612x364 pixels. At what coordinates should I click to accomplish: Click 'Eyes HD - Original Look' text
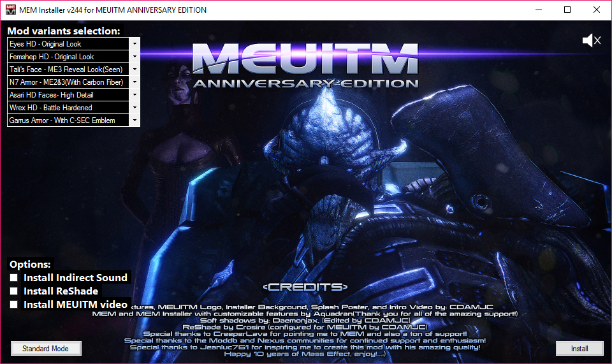tap(45, 44)
